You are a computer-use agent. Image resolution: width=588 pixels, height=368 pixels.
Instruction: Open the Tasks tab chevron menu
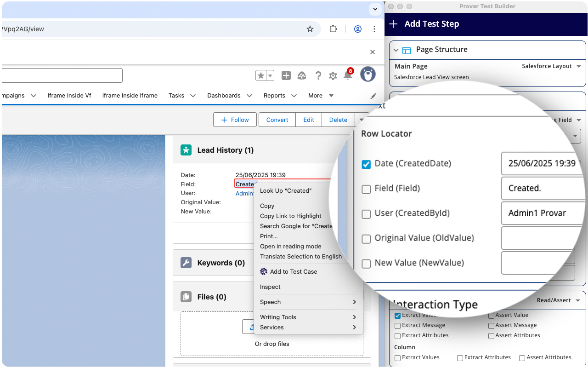193,96
